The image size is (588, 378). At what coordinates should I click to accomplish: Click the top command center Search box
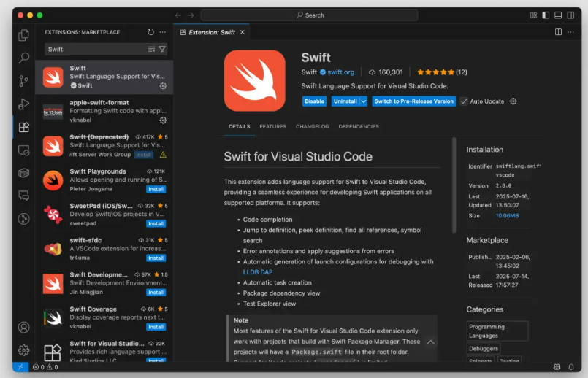point(310,15)
